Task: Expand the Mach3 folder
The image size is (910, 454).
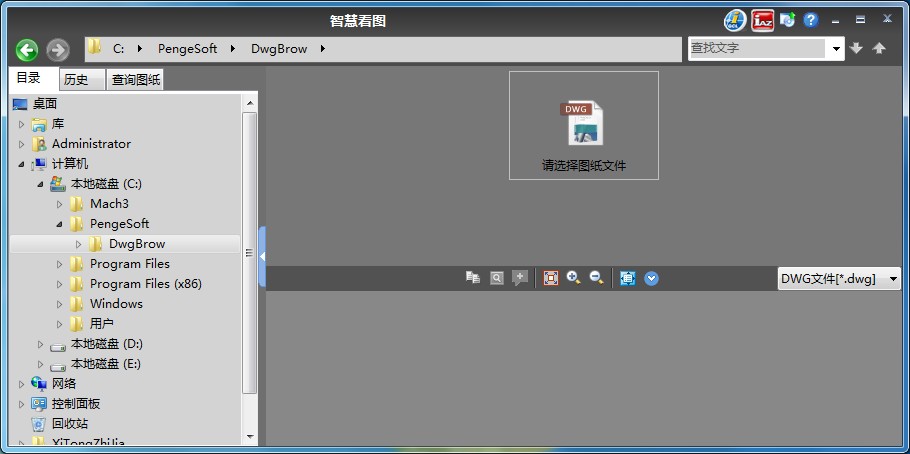Action: click(x=59, y=204)
